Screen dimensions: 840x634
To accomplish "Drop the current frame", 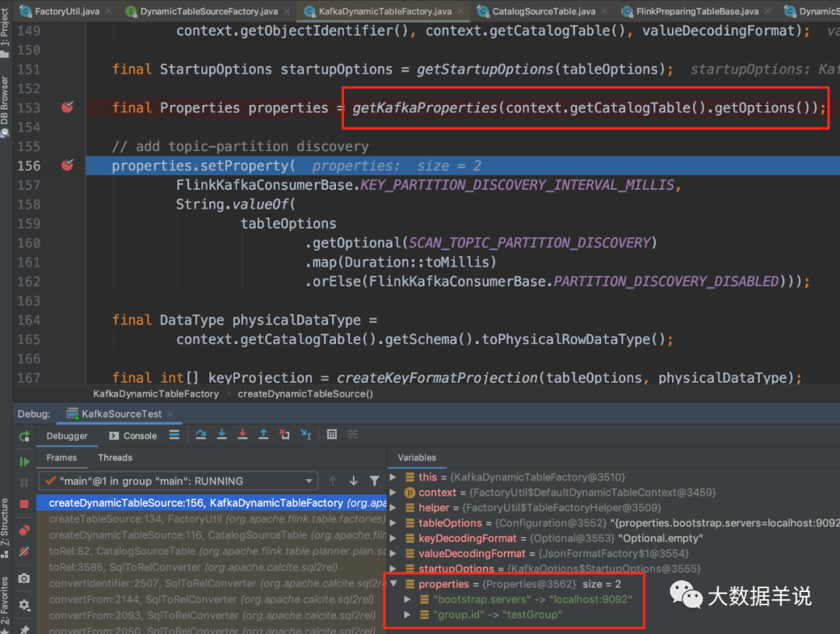I will [285, 435].
